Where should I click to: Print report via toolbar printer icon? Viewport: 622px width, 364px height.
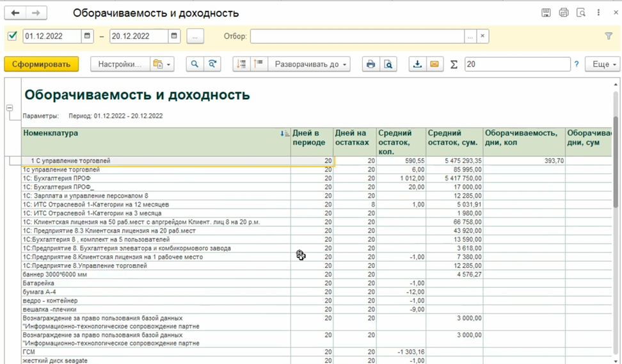(371, 64)
